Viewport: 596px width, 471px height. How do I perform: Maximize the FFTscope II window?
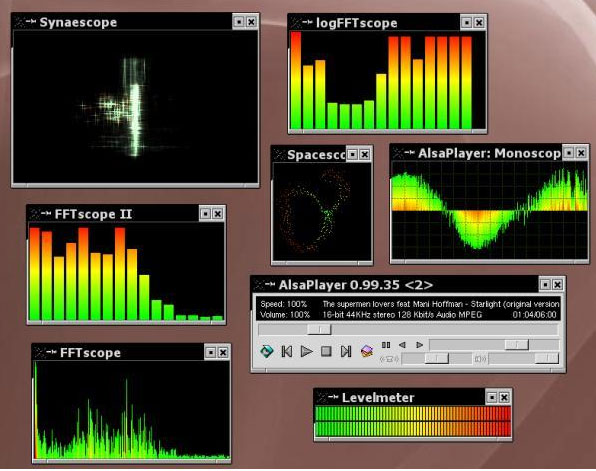205,214
